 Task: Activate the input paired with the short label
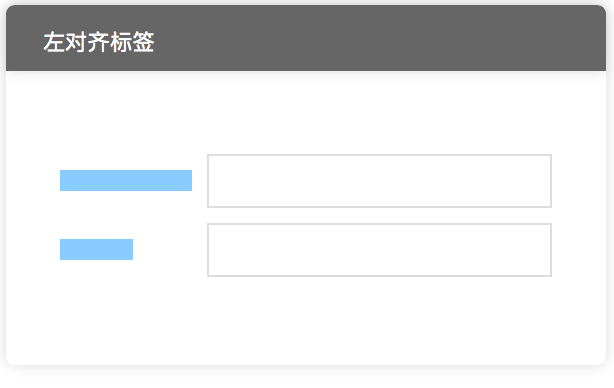tap(379, 250)
